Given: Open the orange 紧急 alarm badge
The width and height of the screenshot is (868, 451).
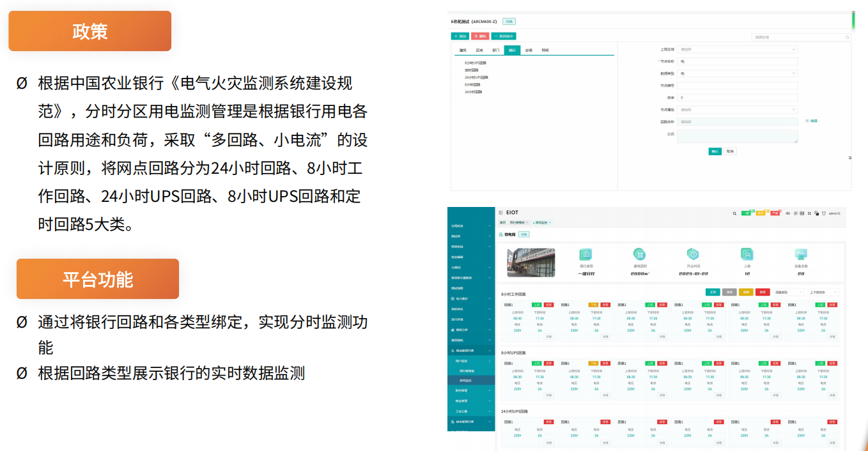Looking at the screenshot, I should [x=761, y=213].
